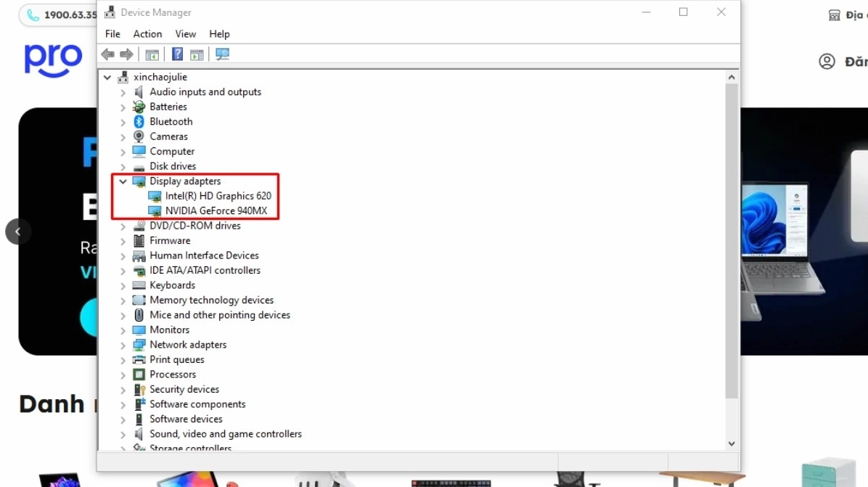868x487 pixels.
Task: Click the Human Interface Devices icon
Action: point(139,255)
